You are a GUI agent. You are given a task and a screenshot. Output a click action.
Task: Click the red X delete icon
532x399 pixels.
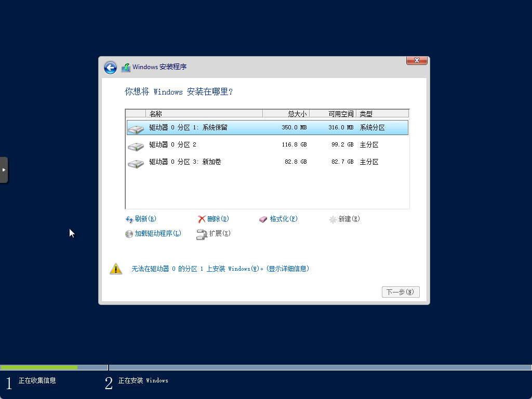click(x=202, y=220)
